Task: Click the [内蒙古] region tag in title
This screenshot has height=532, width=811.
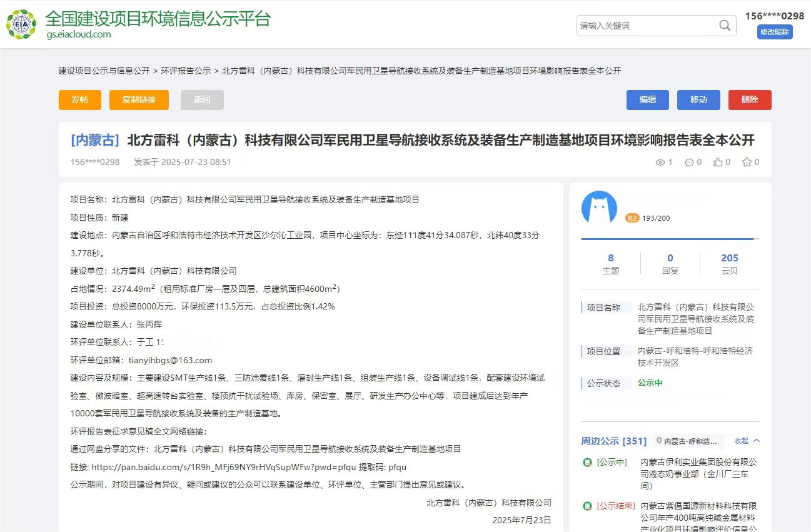Action: pyautogui.click(x=95, y=140)
